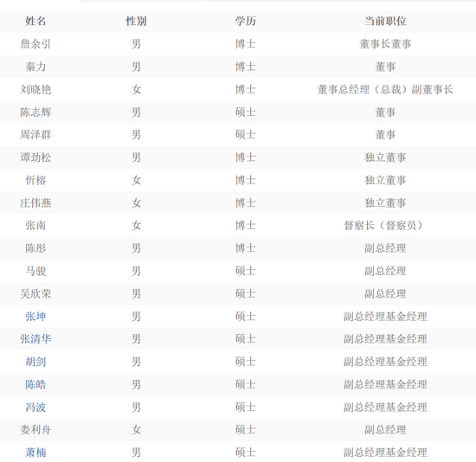This screenshot has height=462, width=476.
Task: Click 詹余引's education cell 博士
Action: point(245,44)
